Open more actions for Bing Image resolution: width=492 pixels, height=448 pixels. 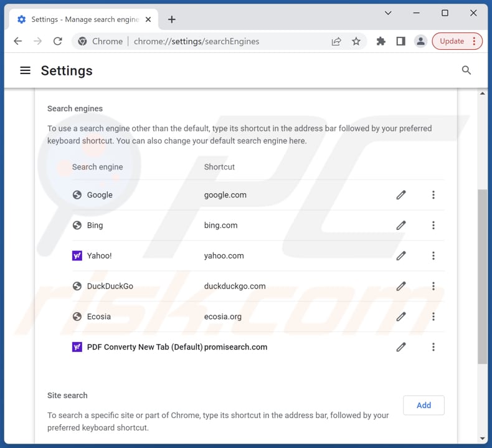[433, 226]
